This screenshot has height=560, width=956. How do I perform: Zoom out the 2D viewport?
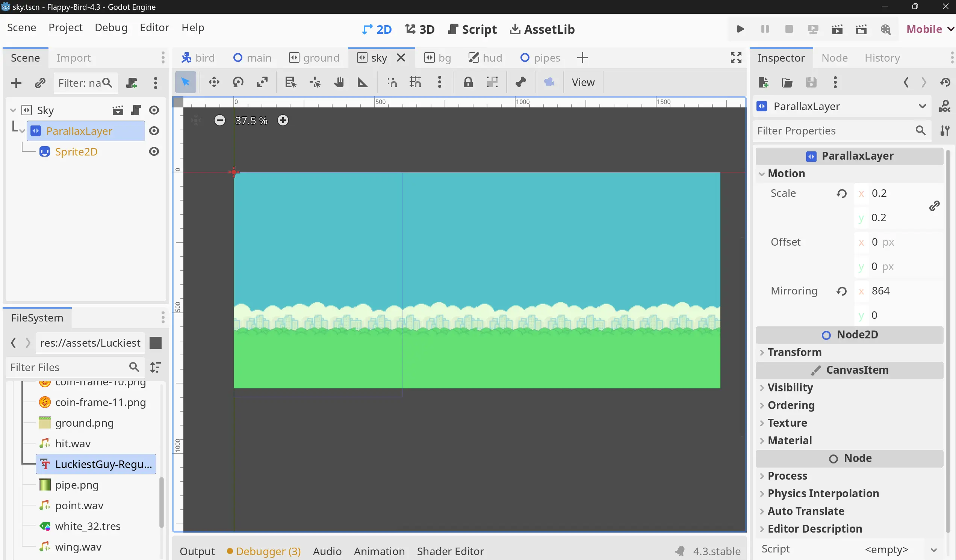pyautogui.click(x=220, y=121)
